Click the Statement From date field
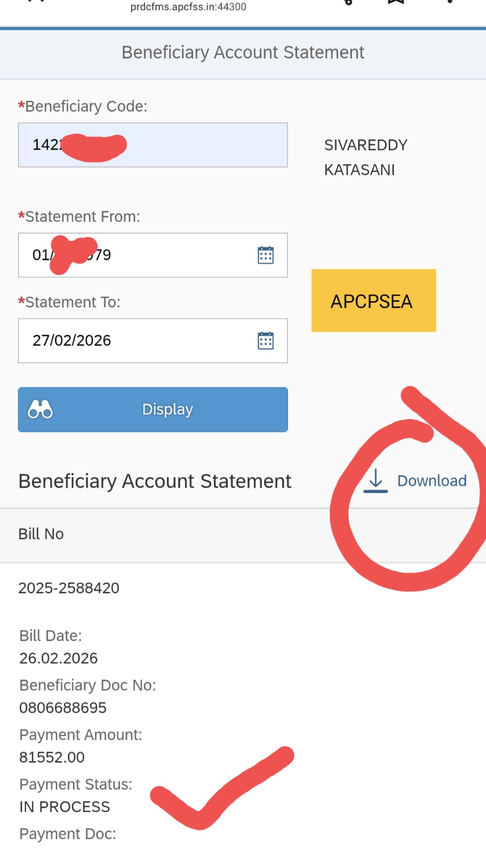The height and width of the screenshot is (868, 486). 136,255
